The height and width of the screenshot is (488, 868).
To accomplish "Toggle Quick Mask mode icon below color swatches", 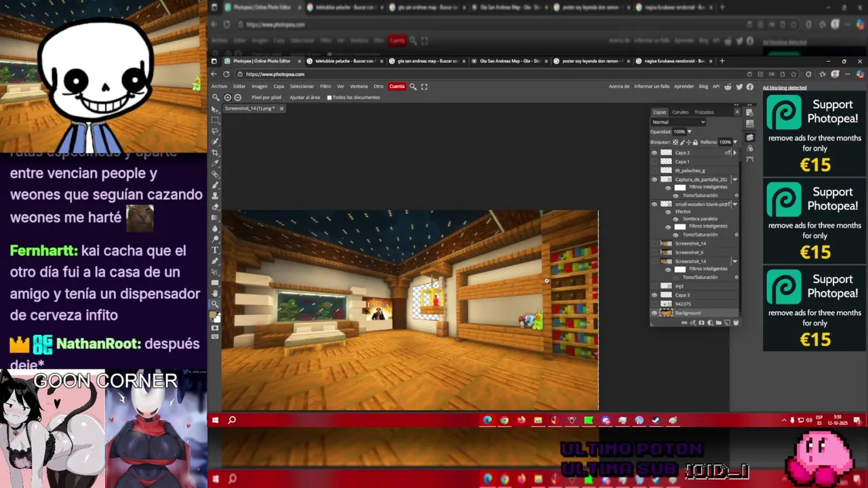I will [x=216, y=329].
